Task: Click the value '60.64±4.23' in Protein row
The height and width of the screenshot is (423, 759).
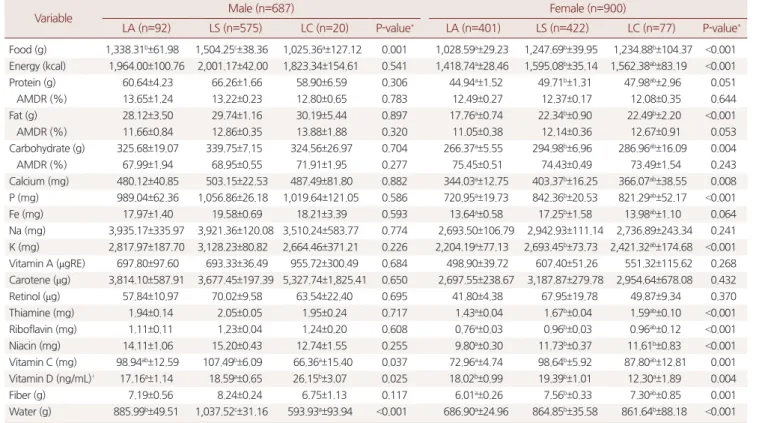Action: (148, 83)
